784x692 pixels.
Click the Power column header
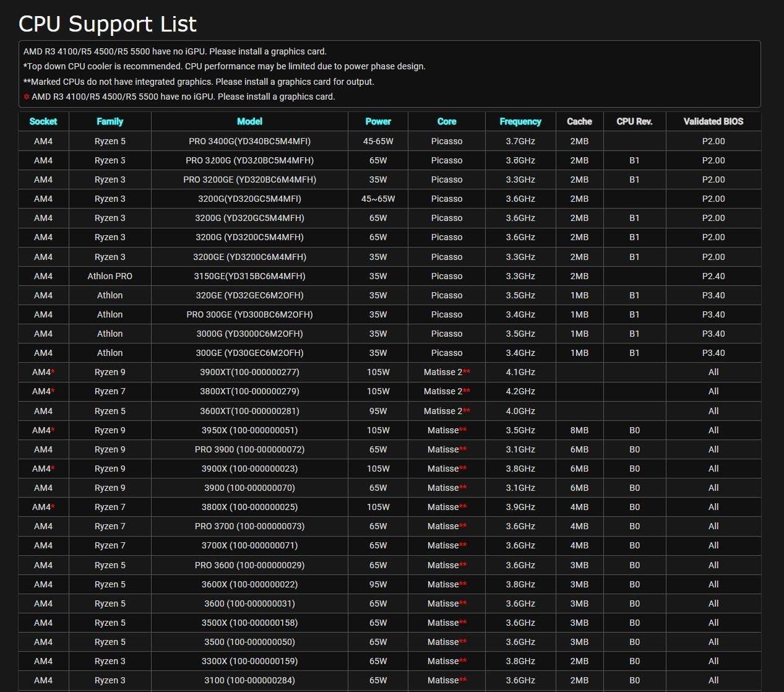pos(378,121)
